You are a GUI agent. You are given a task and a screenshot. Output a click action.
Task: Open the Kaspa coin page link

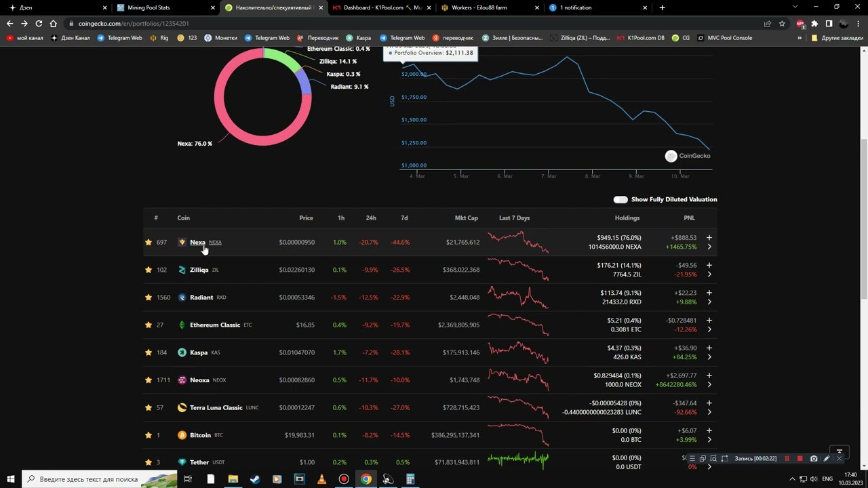pos(199,352)
